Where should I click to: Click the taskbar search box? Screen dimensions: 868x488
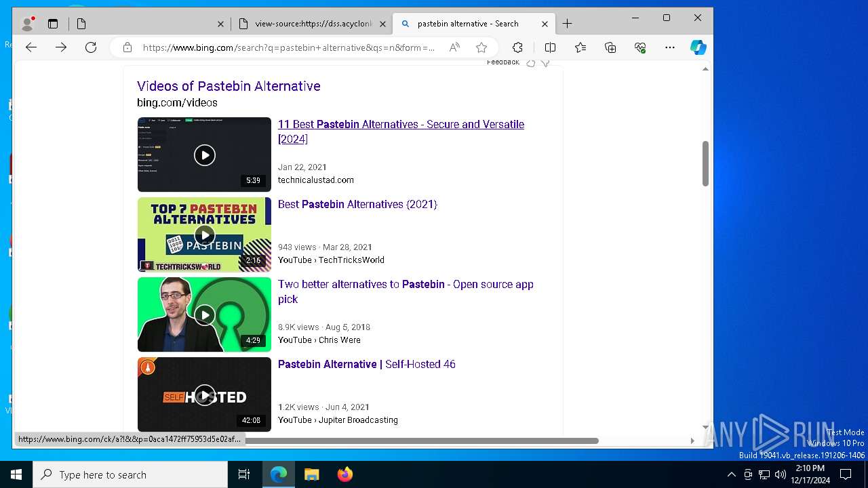click(x=130, y=474)
